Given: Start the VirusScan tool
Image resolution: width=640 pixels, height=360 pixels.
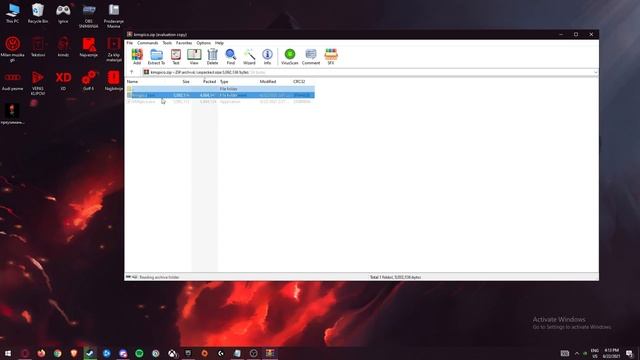Looking at the screenshot, I should (290, 56).
